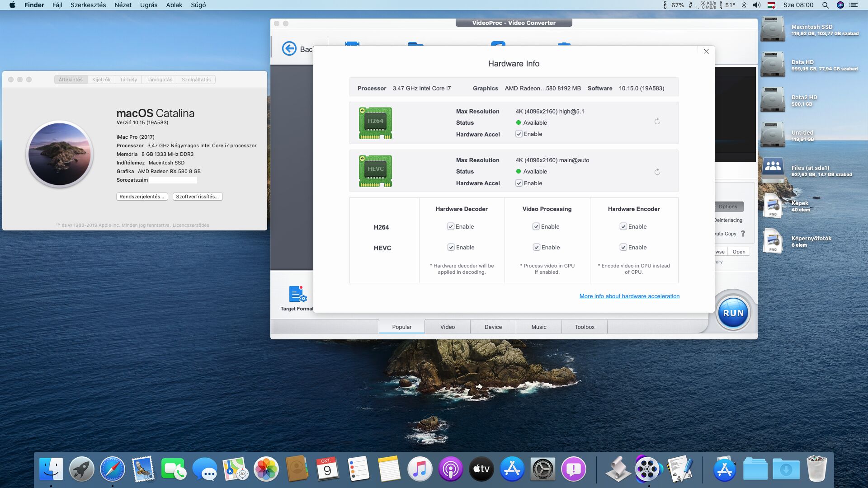Open the Toolbox tab
This screenshot has height=488, width=868.
tap(585, 327)
